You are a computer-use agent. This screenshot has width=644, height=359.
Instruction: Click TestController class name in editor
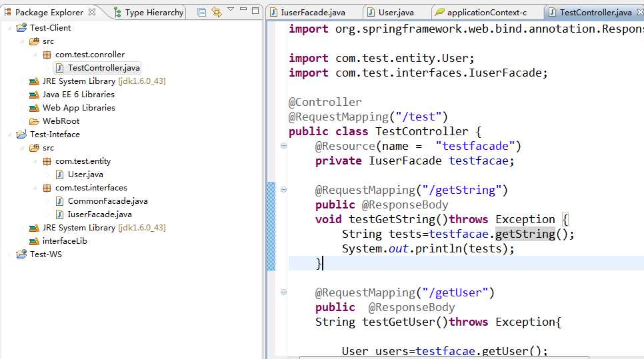(x=421, y=131)
